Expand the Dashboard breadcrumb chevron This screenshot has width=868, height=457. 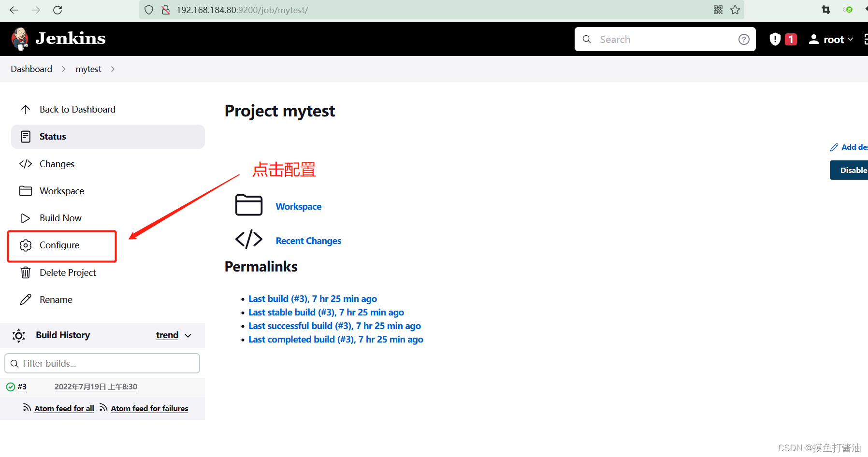pyautogui.click(x=63, y=69)
